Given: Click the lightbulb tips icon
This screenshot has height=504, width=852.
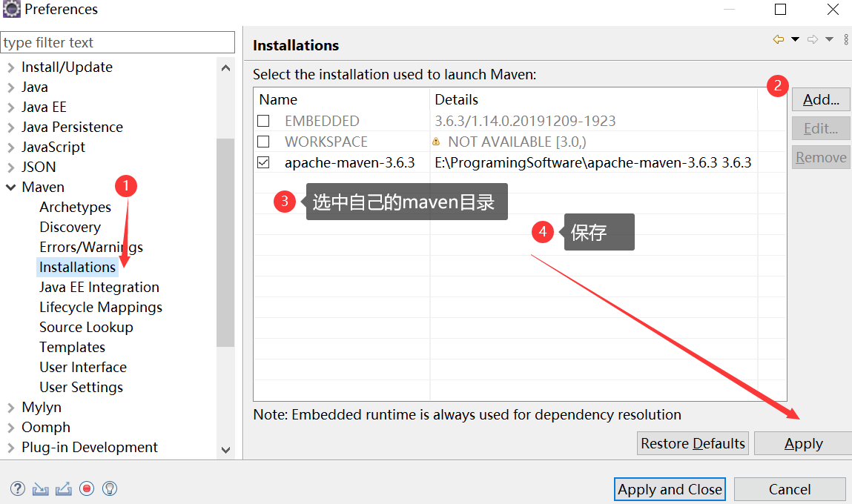Looking at the screenshot, I should pos(110,488).
